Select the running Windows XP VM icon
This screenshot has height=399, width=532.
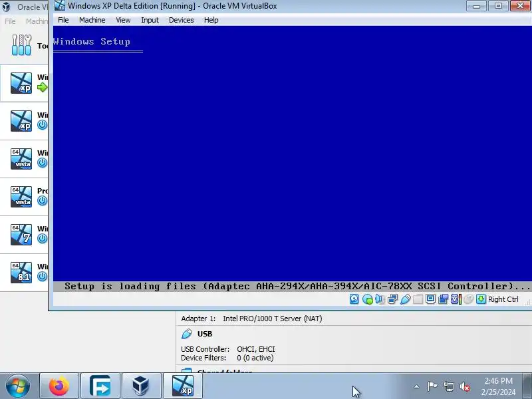(x=21, y=82)
